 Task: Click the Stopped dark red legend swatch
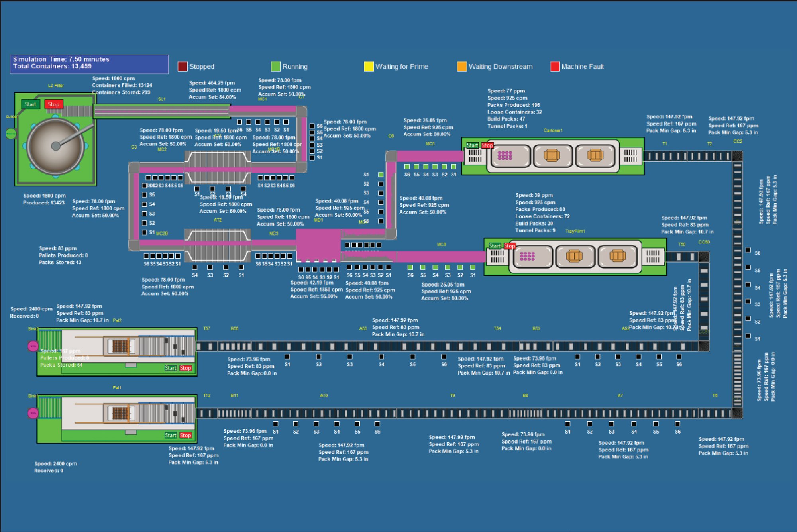[183, 67]
